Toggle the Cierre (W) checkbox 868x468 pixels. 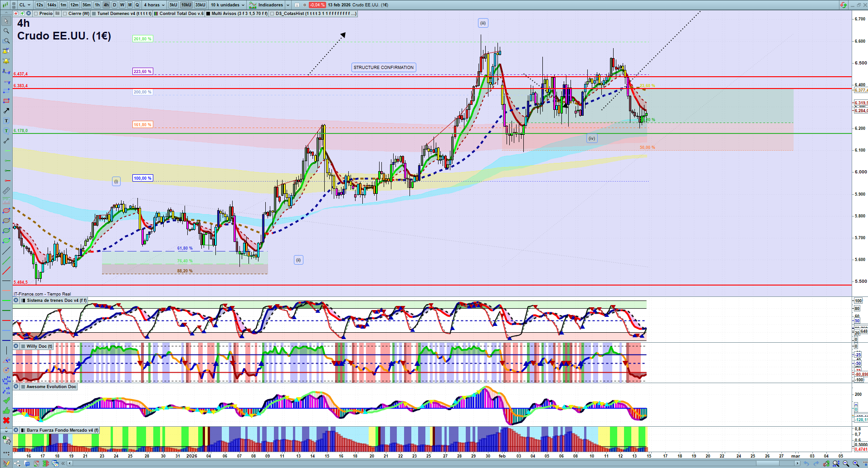coord(65,14)
